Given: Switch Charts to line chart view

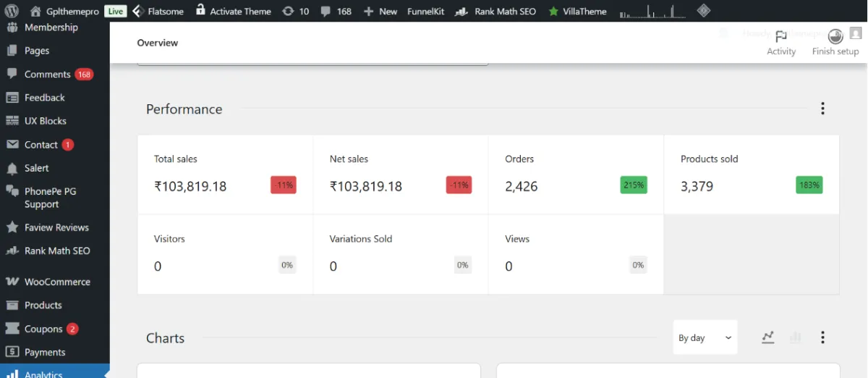Looking at the screenshot, I should coord(768,337).
